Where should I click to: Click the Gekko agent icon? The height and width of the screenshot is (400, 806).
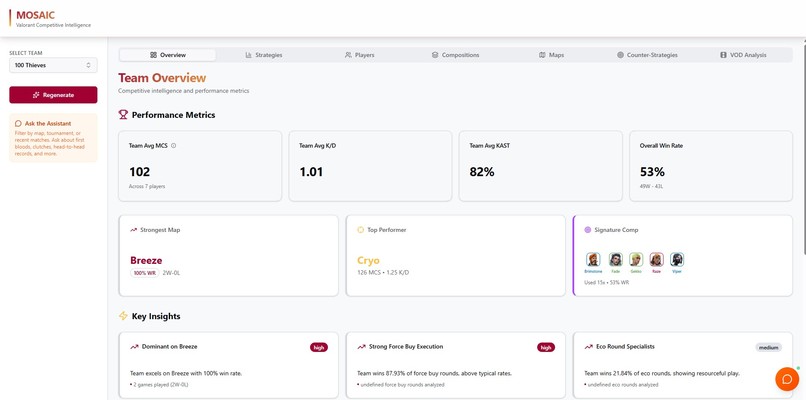click(636, 259)
